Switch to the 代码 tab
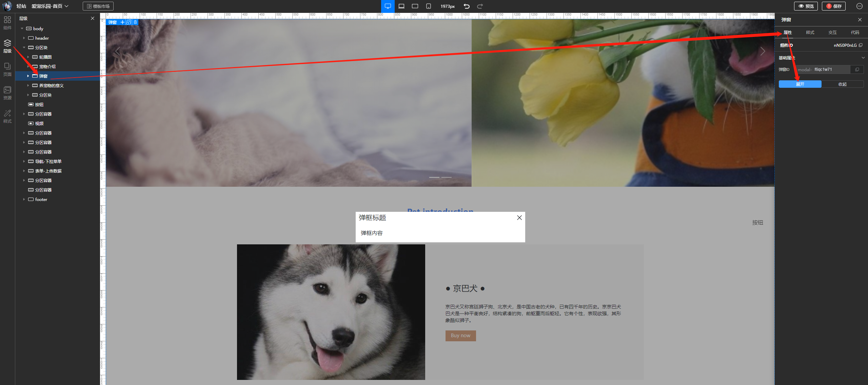868x385 pixels. (855, 32)
